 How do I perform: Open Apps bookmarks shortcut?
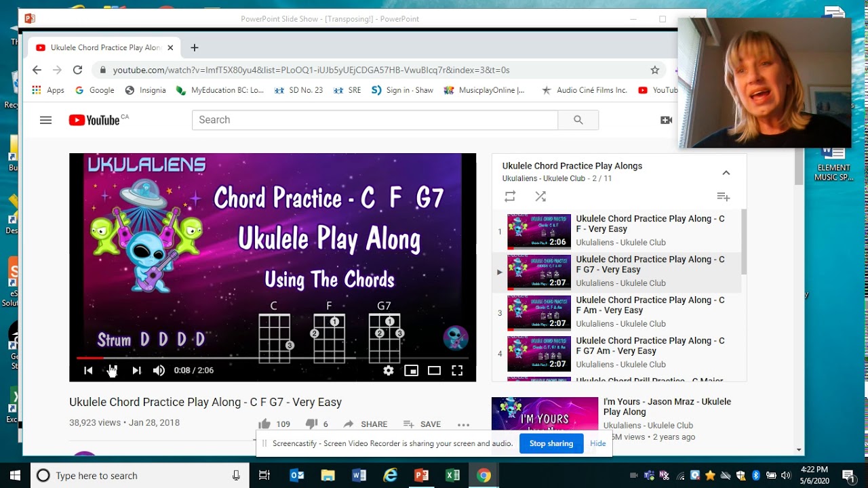tap(48, 90)
